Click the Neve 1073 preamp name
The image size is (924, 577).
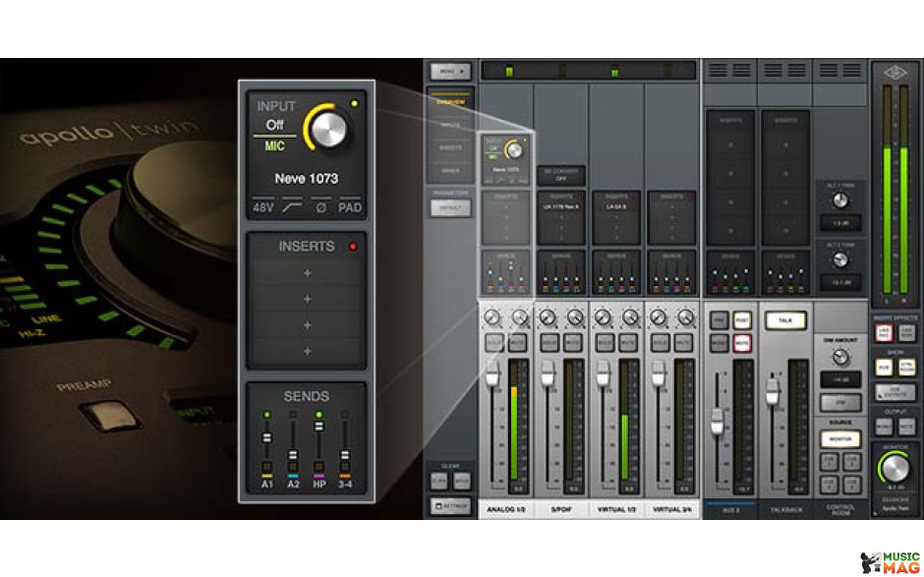click(x=307, y=178)
